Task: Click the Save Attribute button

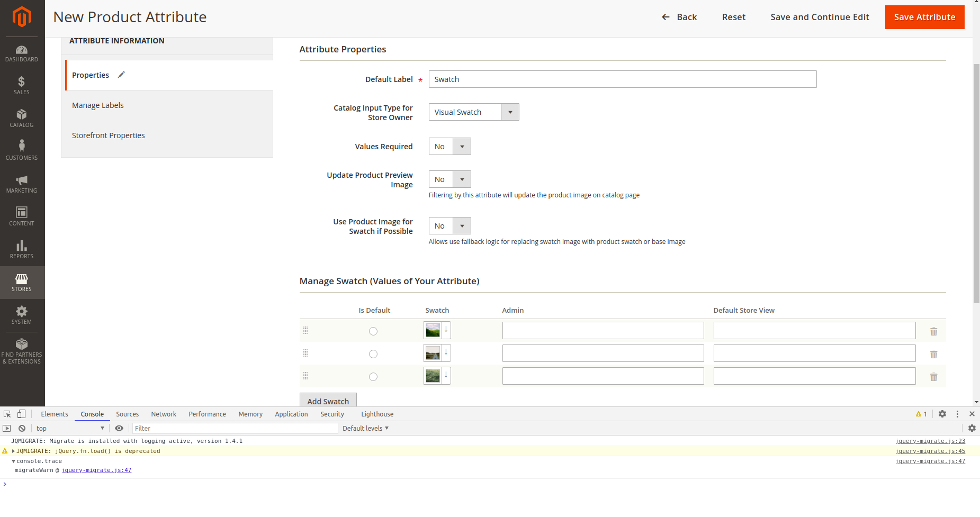Action: (x=924, y=17)
